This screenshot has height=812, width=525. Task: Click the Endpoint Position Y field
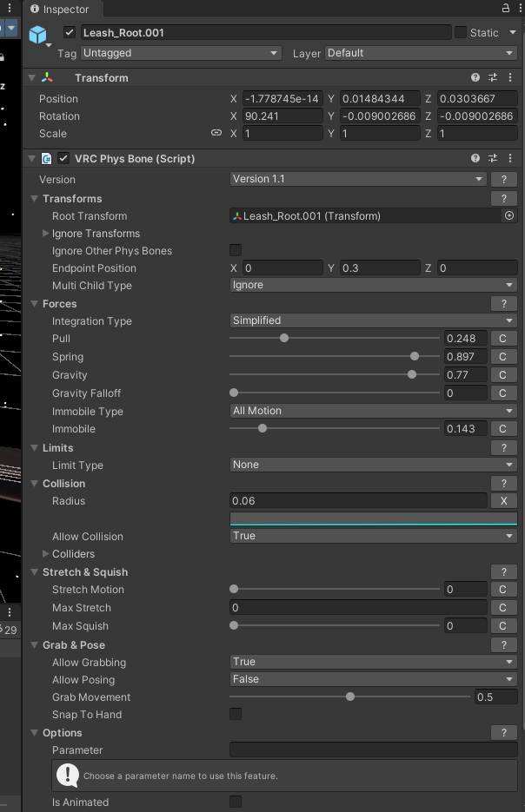click(380, 267)
